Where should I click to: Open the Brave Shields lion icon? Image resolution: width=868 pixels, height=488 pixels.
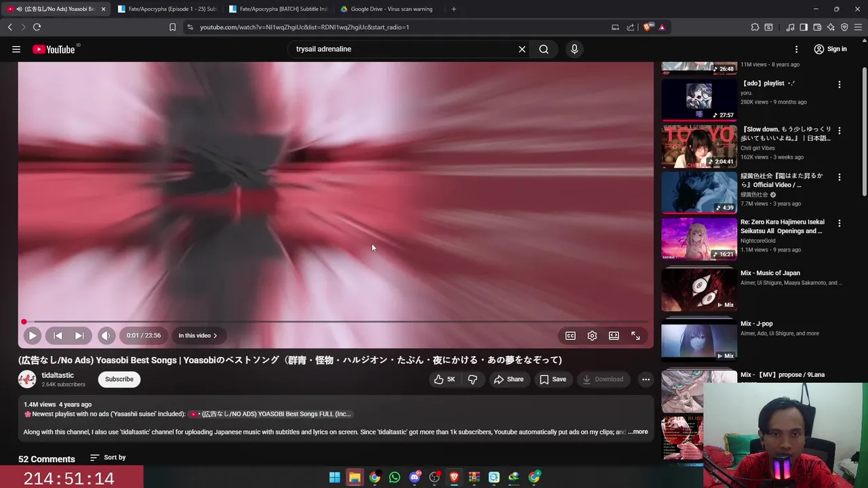(648, 27)
